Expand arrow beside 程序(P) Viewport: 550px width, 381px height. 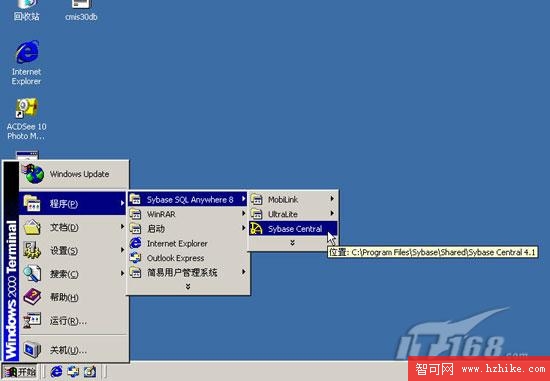pyautogui.click(x=122, y=203)
